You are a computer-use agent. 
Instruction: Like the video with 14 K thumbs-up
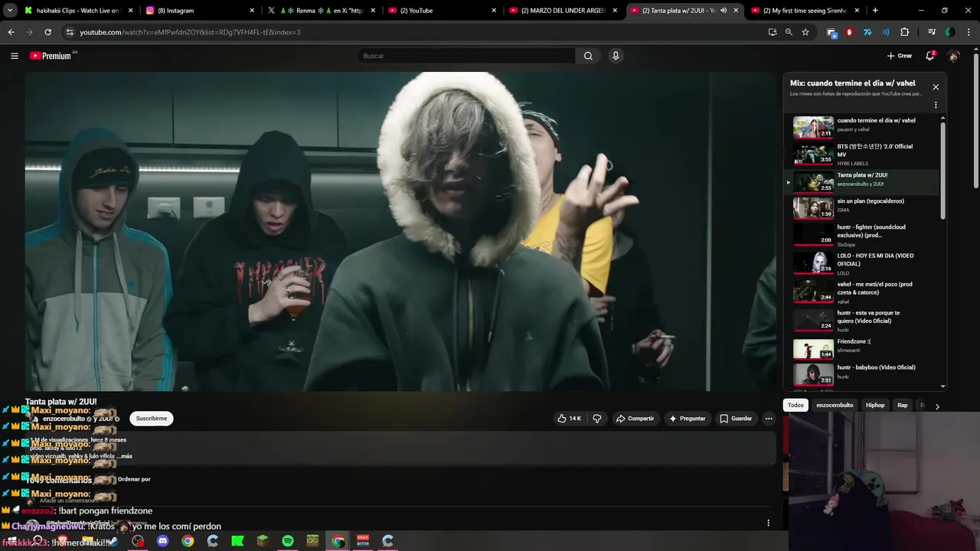point(569,419)
